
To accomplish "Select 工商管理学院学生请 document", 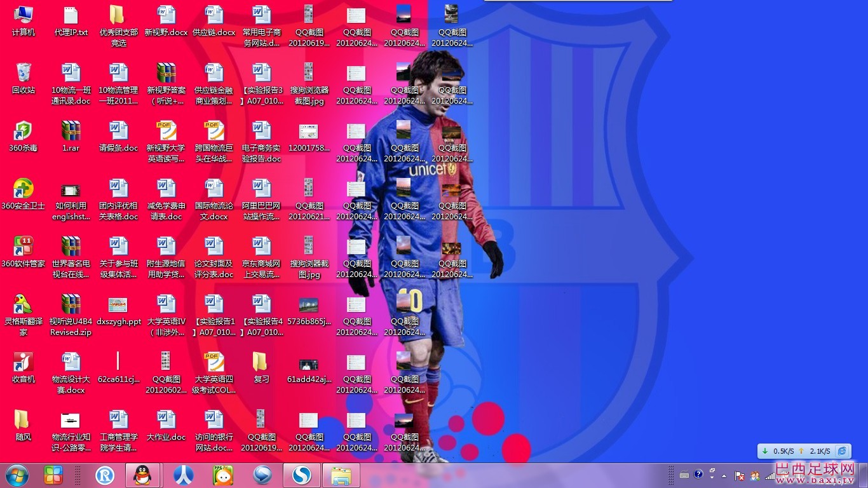I will [x=118, y=431].
